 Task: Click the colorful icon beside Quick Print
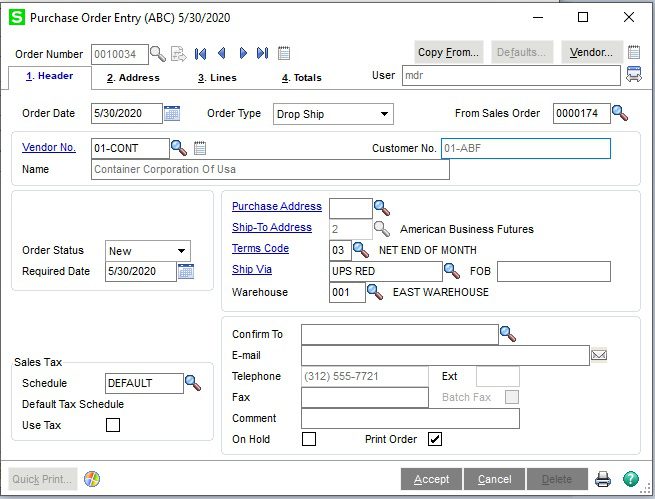coord(92,479)
